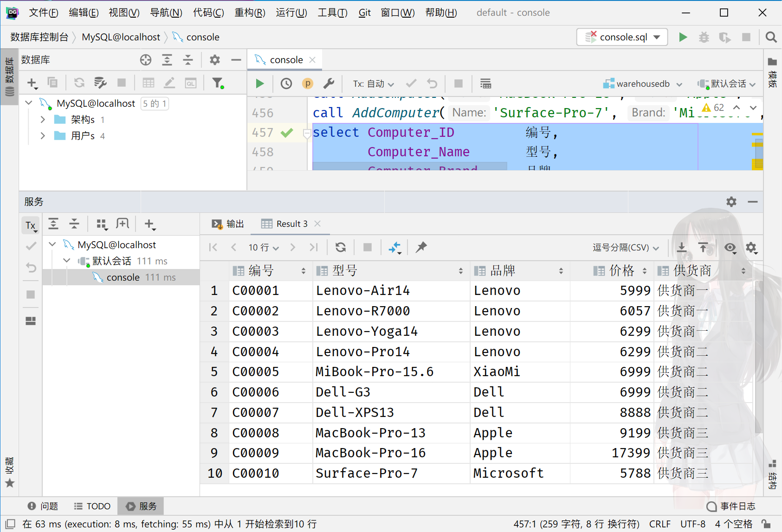Open the 代码(C) menu

(x=208, y=13)
